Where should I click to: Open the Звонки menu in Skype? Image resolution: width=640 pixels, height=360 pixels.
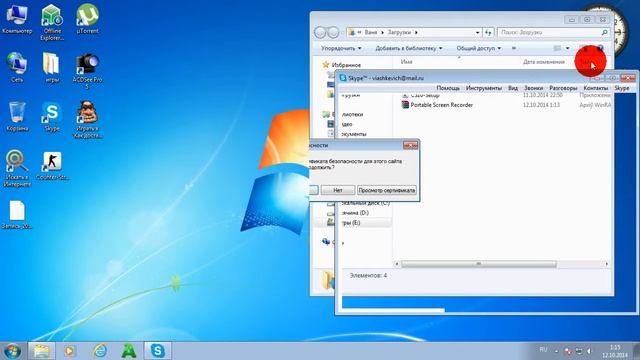click(x=533, y=88)
